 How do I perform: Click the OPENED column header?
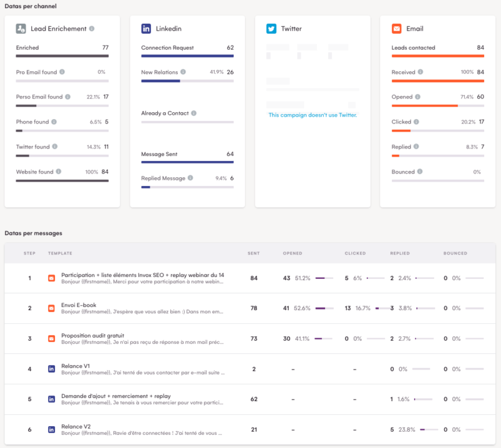(x=292, y=253)
